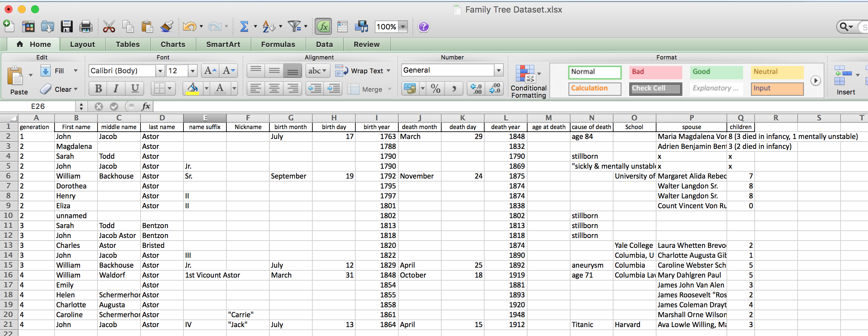The image size is (868, 336).
Task: Apply the yellow fill color bucket
Action: (x=192, y=89)
